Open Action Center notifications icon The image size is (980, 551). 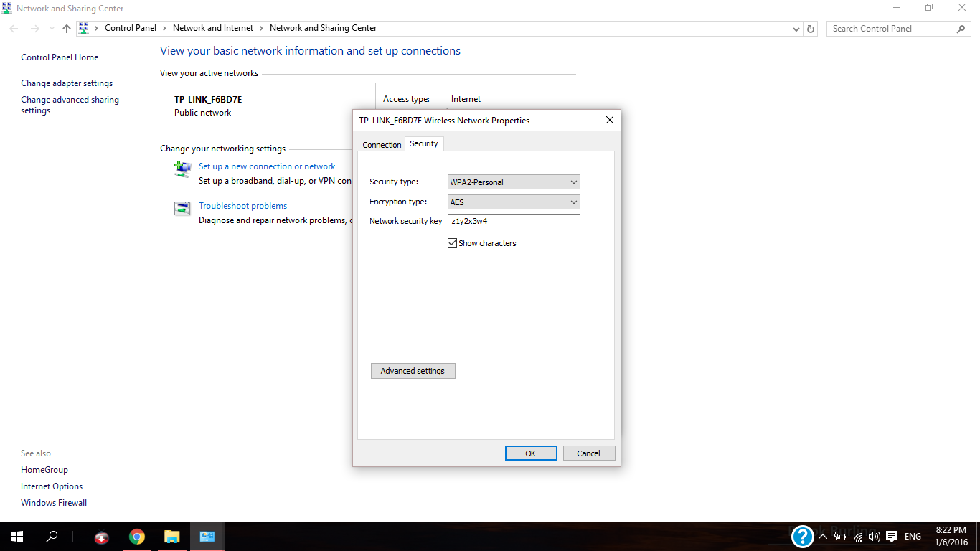(892, 537)
